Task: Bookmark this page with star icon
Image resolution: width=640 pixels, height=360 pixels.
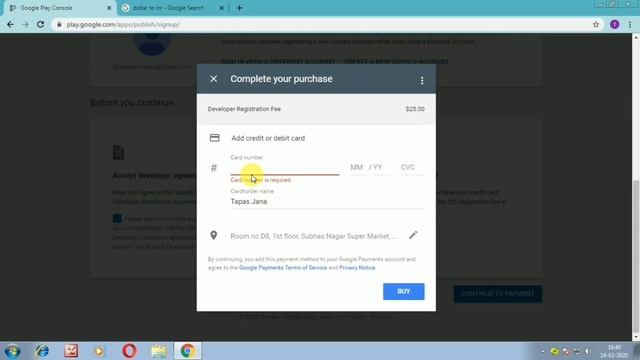Action: pos(596,24)
